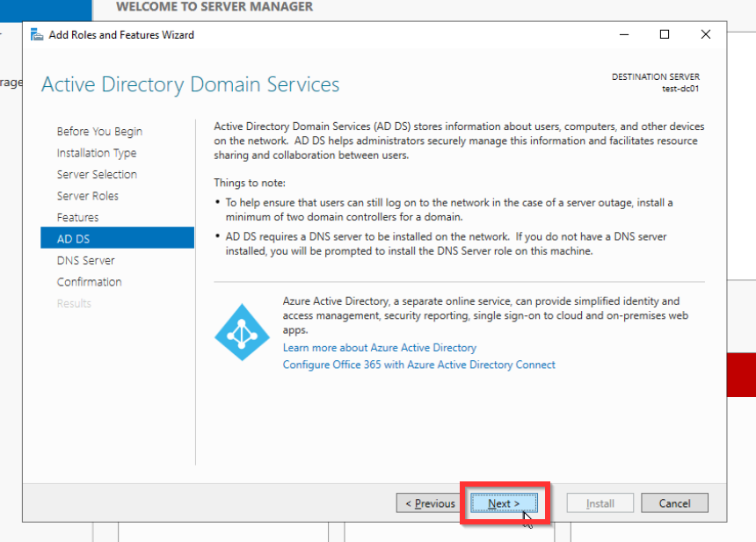Open Configure Office 365 with Azure AD Connect

click(418, 365)
